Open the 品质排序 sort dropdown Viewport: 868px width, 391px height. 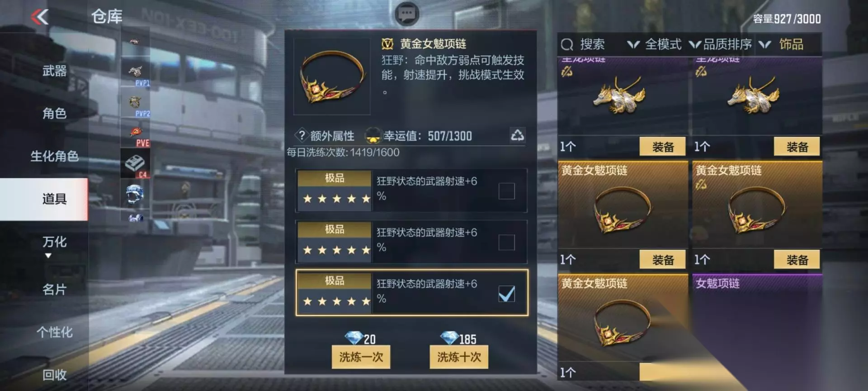pos(720,44)
